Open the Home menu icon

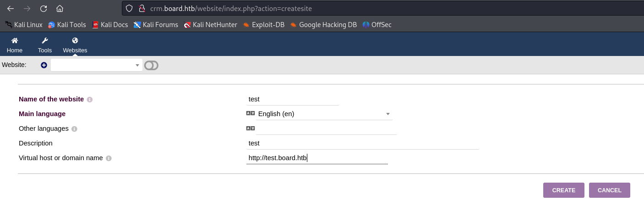pyautogui.click(x=15, y=40)
